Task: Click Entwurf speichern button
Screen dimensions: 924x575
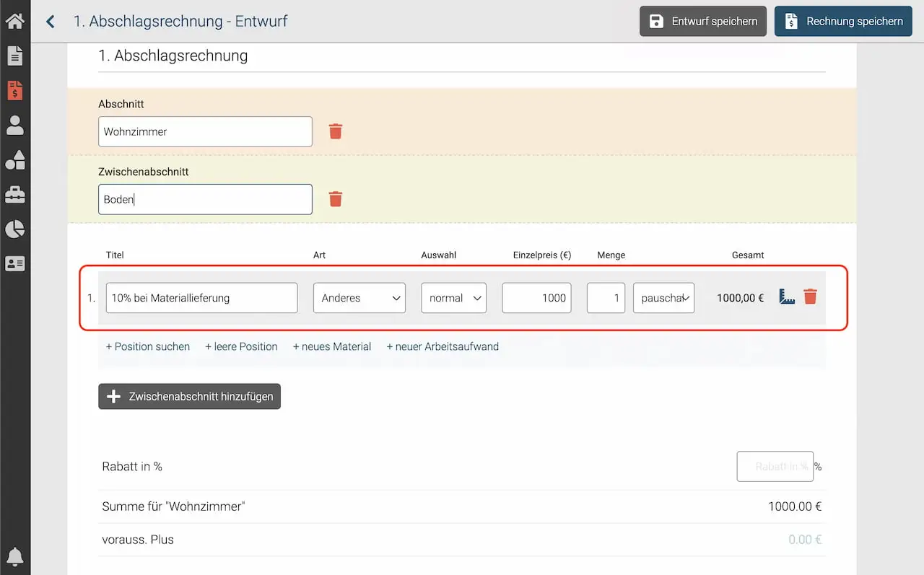Action: 703,21
